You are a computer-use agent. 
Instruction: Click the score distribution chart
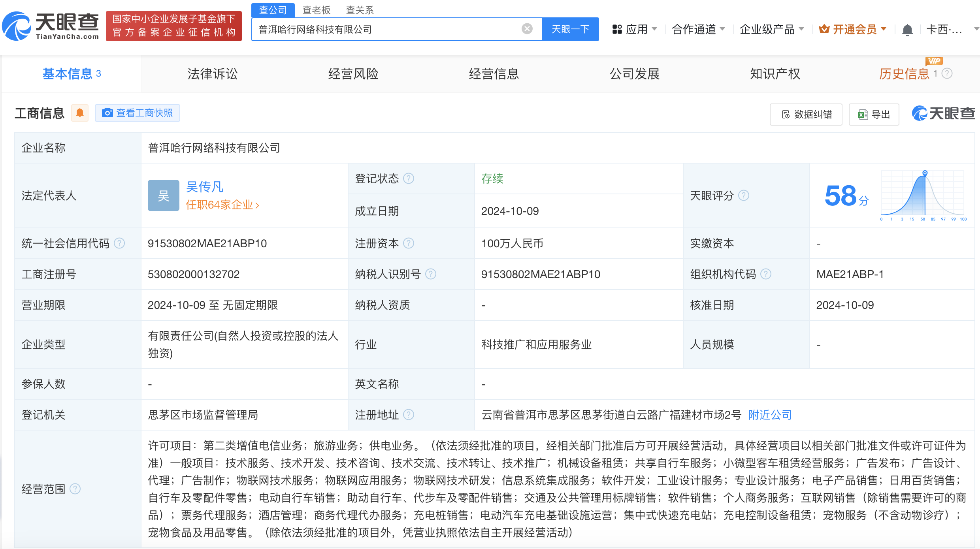[x=923, y=196]
